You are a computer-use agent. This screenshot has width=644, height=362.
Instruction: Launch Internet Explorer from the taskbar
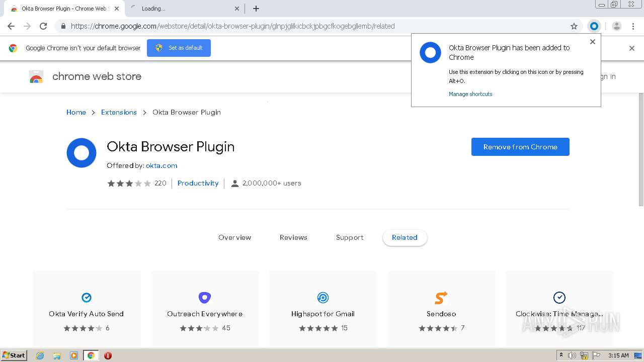(x=40, y=355)
